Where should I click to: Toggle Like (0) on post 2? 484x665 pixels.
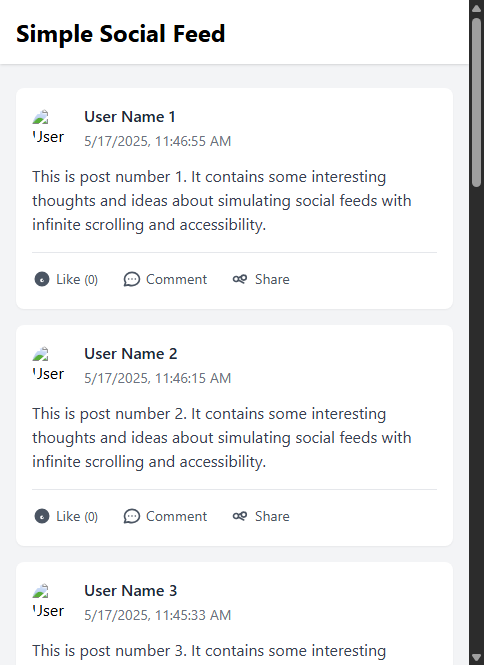coord(66,516)
